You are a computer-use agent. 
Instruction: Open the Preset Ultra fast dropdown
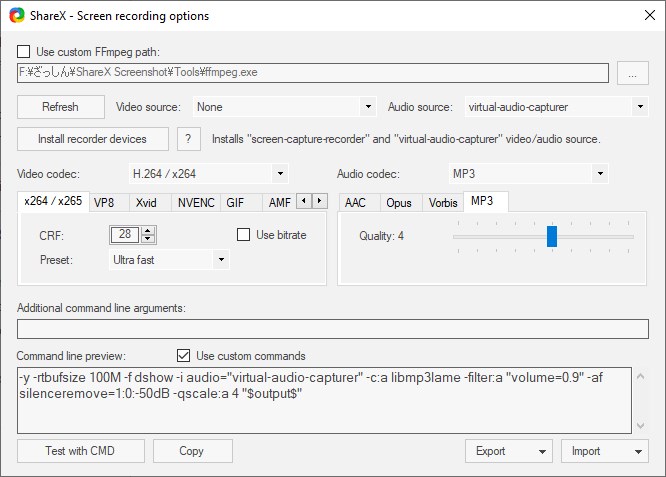(169, 260)
